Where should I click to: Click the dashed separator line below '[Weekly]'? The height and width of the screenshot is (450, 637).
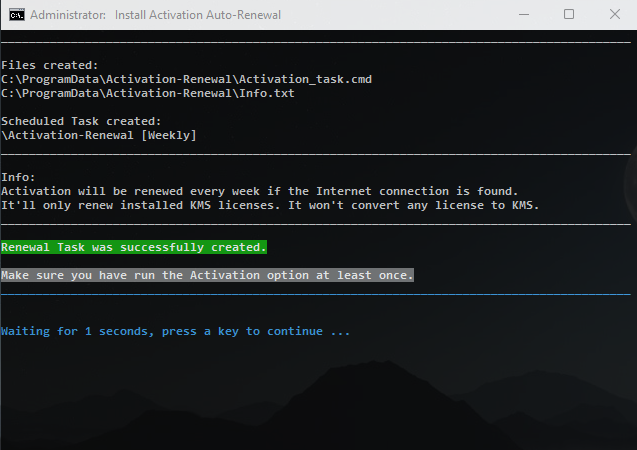click(x=316, y=155)
